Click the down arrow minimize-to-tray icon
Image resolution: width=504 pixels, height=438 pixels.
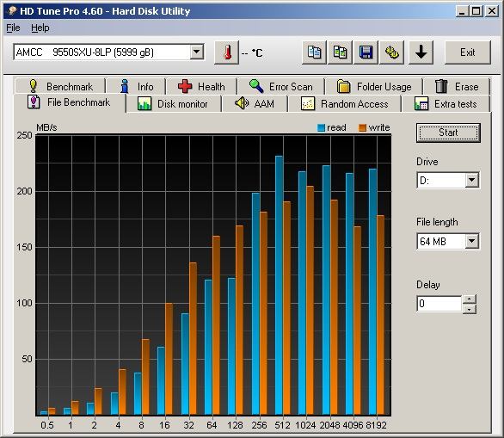coord(421,52)
